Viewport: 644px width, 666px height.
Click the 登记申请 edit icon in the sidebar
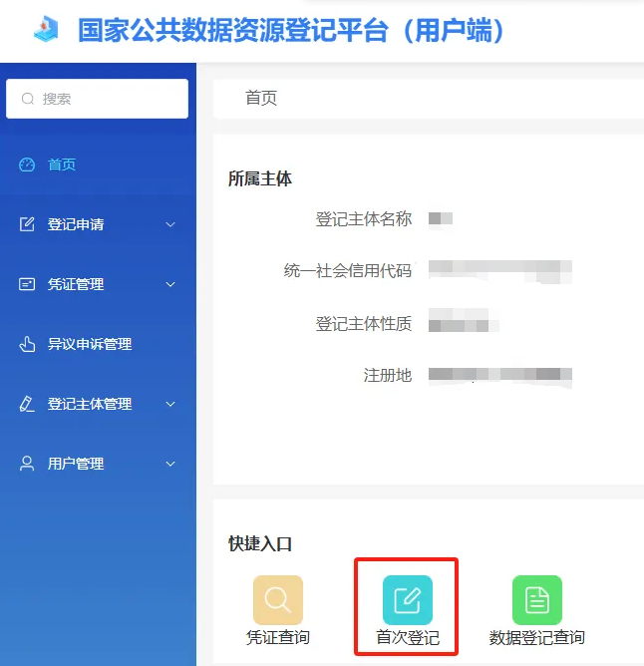[27, 224]
